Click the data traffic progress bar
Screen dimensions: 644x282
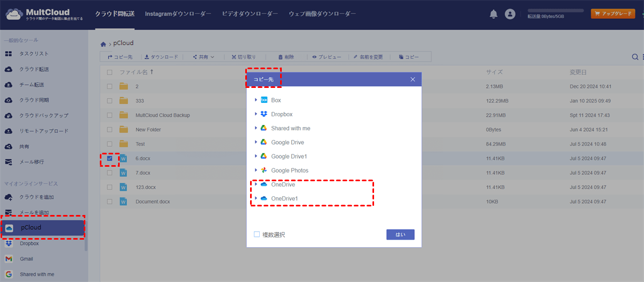556,11
